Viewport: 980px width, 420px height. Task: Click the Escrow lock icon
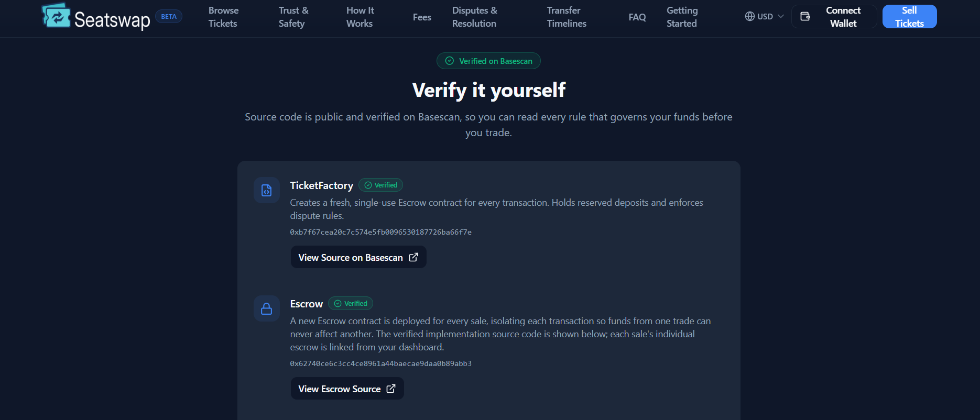[x=267, y=308]
